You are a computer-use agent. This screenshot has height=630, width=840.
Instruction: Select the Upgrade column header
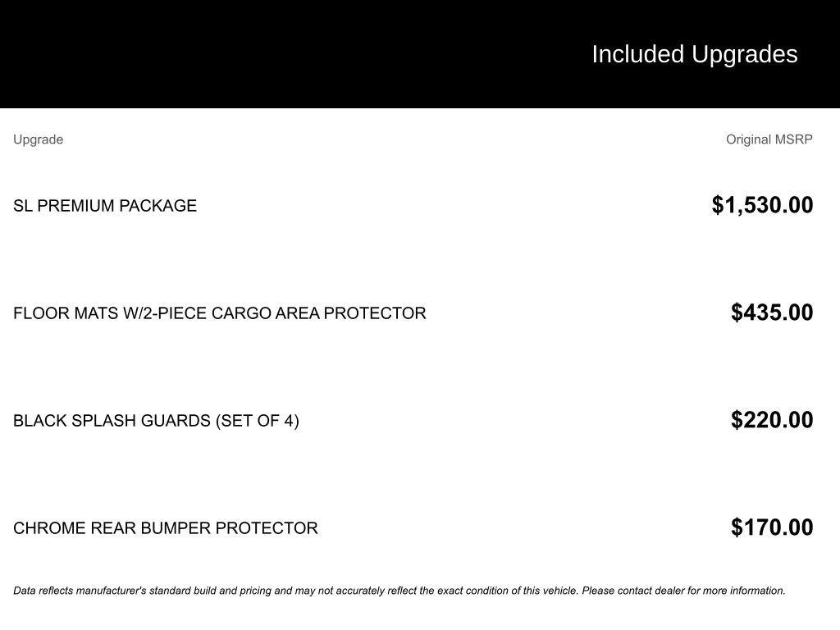pyautogui.click(x=38, y=139)
